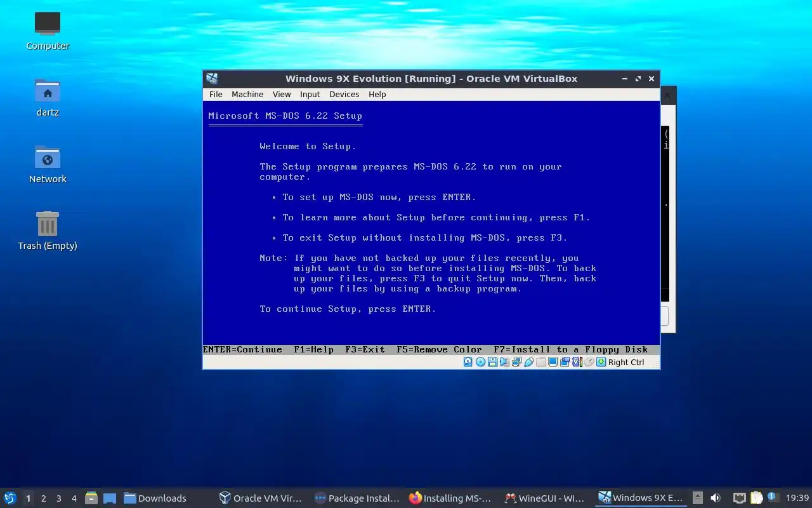Switch to Package Installer taskbar window
Viewport: 812px width, 508px height.
pos(357,498)
